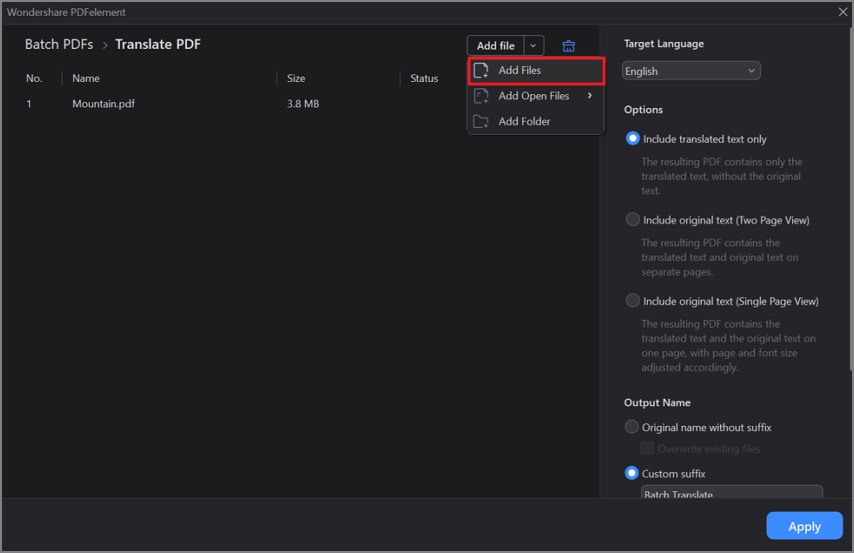854x553 pixels.
Task: Choose Include original text (Two Page View)
Action: [632, 220]
